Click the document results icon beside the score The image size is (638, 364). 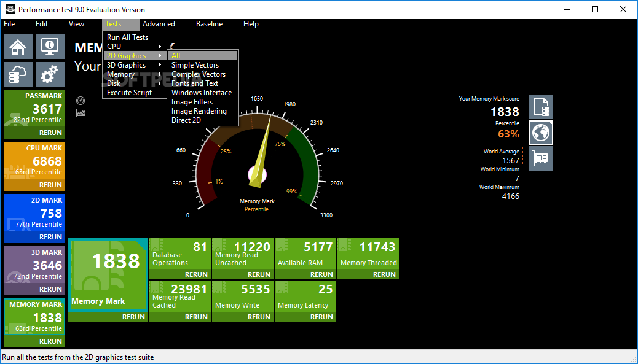point(541,107)
